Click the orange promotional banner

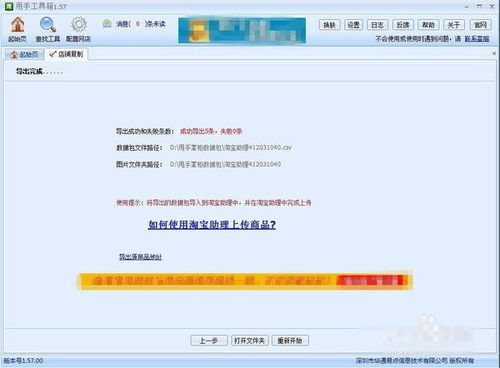pyautogui.click(x=246, y=281)
